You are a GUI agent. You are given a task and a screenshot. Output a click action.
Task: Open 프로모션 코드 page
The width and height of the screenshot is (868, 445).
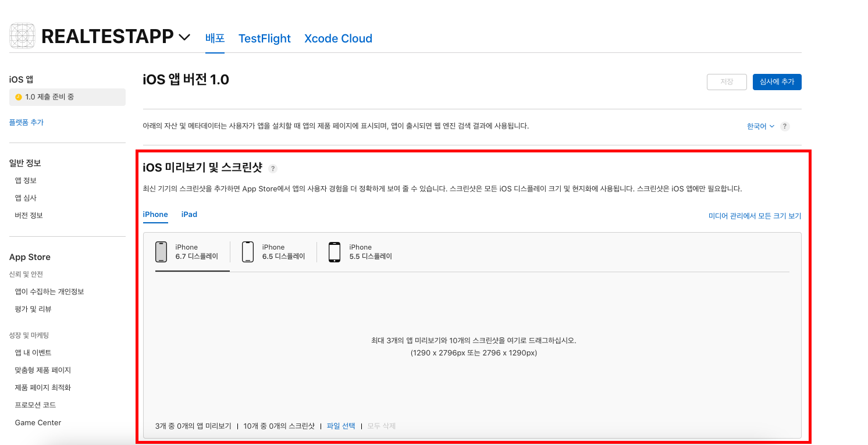[35, 405]
